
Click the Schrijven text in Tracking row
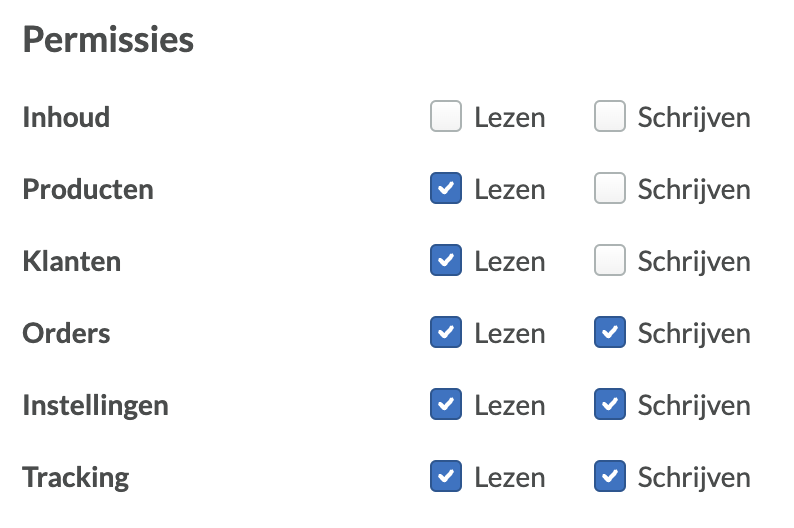click(694, 478)
